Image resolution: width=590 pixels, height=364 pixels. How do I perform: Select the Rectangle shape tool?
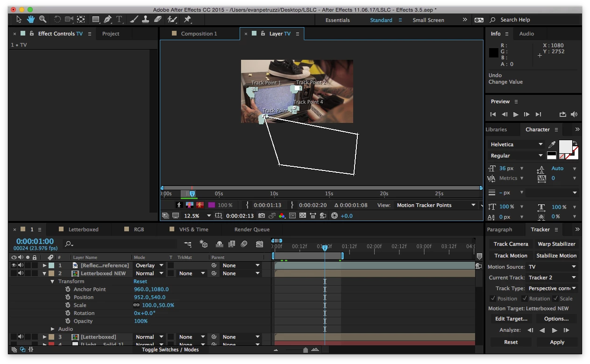[x=96, y=19]
